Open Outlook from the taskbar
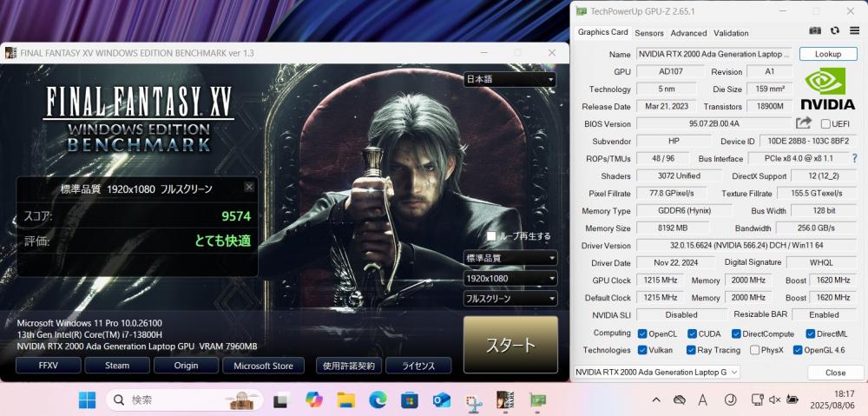868x416 pixels. tap(441, 399)
